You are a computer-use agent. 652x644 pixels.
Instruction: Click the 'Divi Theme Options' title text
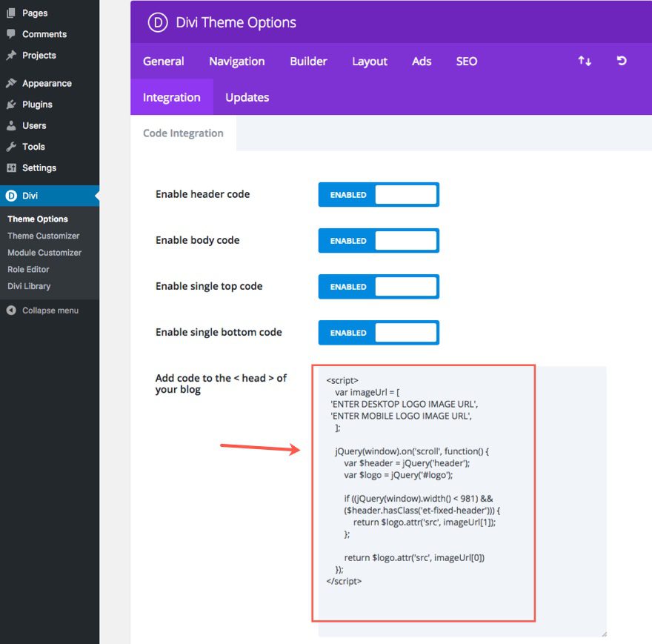pyautogui.click(x=236, y=22)
